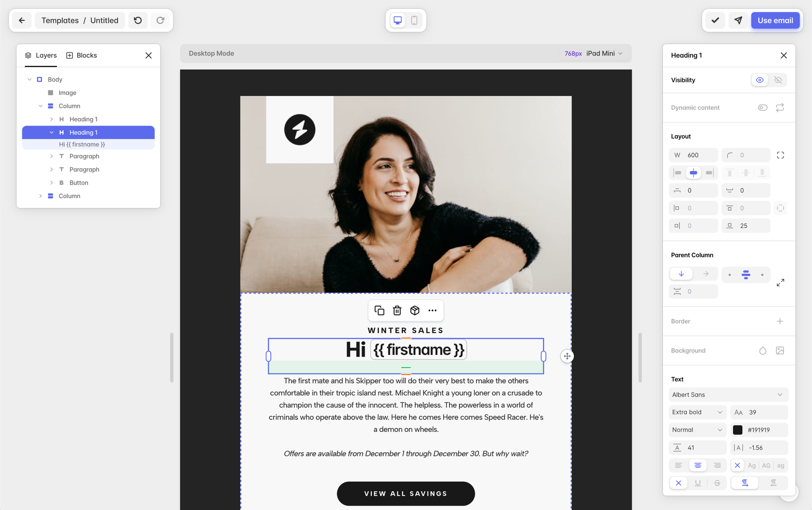Expand the Paragraph tree item
Viewport: 812px width, 510px height.
pyautogui.click(x=52, y=156)
